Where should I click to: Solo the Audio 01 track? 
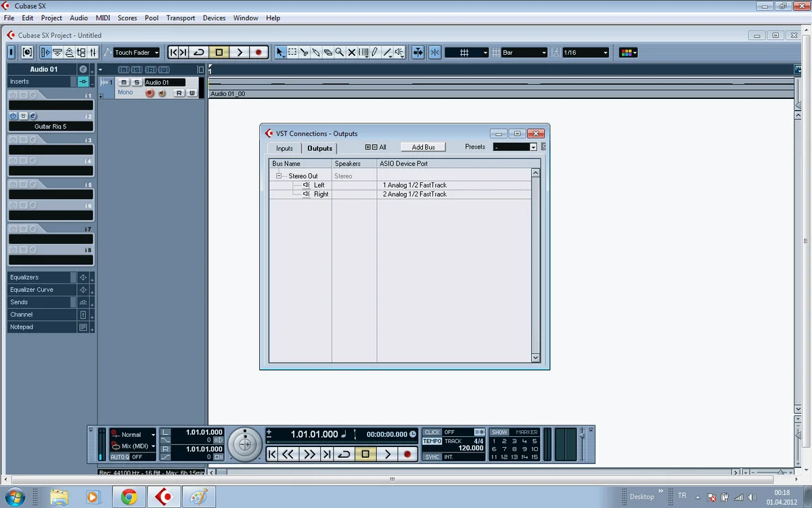pos(136,83)
